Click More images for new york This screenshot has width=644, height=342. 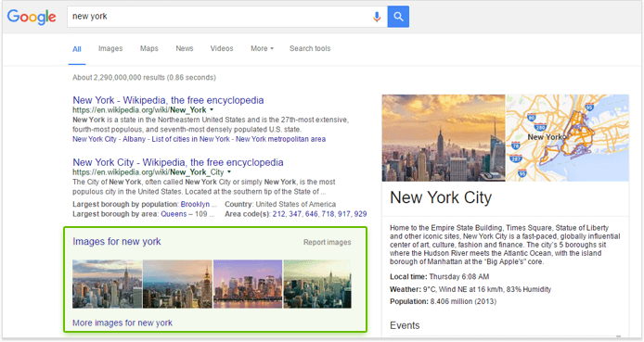coord(122,323)
